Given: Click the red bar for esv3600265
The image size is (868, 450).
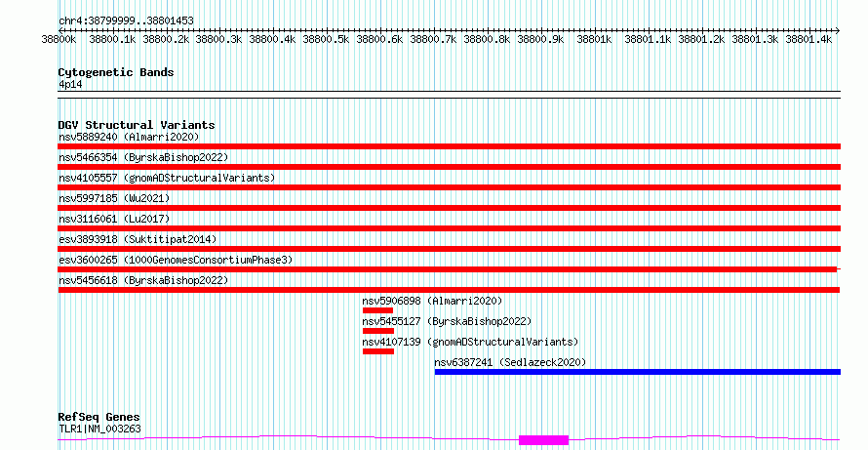Looking at the screenshot, I should (x=448, y=269).
